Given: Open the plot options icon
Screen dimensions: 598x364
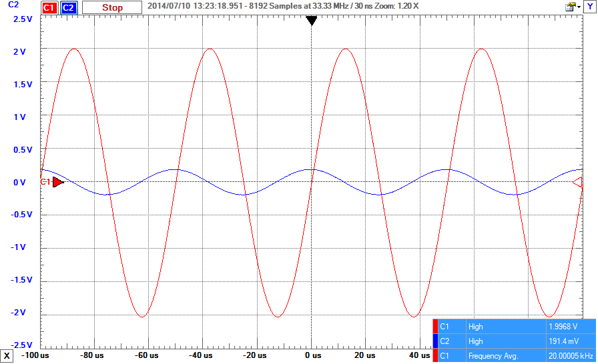Looking at the screenshot, I should [570, 7].
